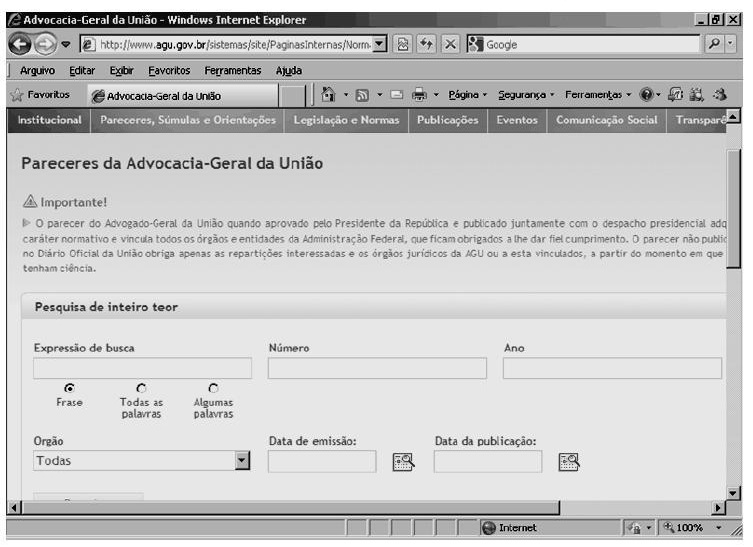Open the Favoritos menu in menu bar
753x547 pixels.
click(169, 71)
